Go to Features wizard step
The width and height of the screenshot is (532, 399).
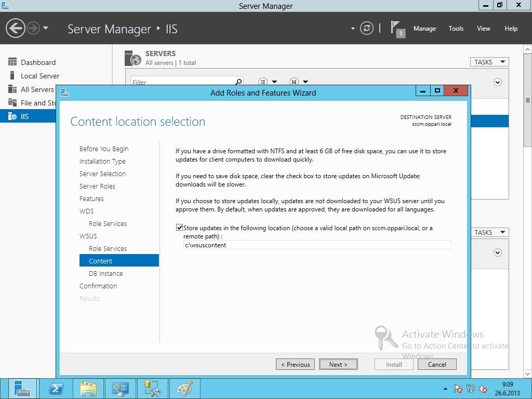(91, 199)
